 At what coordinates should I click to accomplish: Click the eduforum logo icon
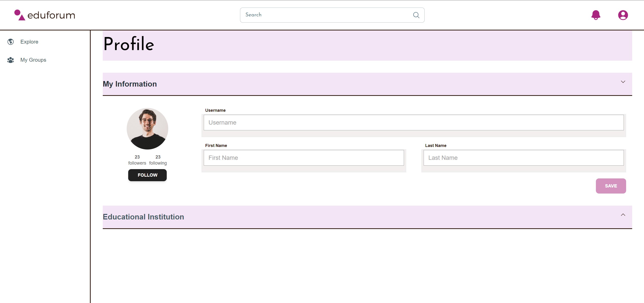pyautogui.click(x=20, y=15)
